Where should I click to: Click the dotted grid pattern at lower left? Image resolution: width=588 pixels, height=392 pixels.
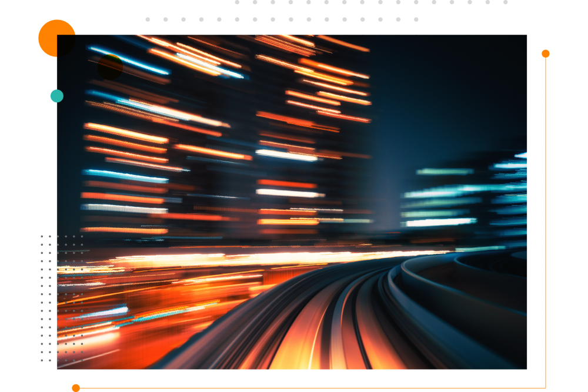tap(62, 299)
